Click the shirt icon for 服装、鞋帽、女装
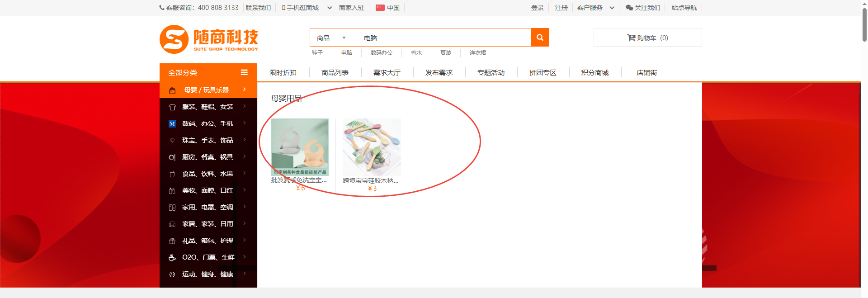868x298 pixels. (x=172, y=107)
